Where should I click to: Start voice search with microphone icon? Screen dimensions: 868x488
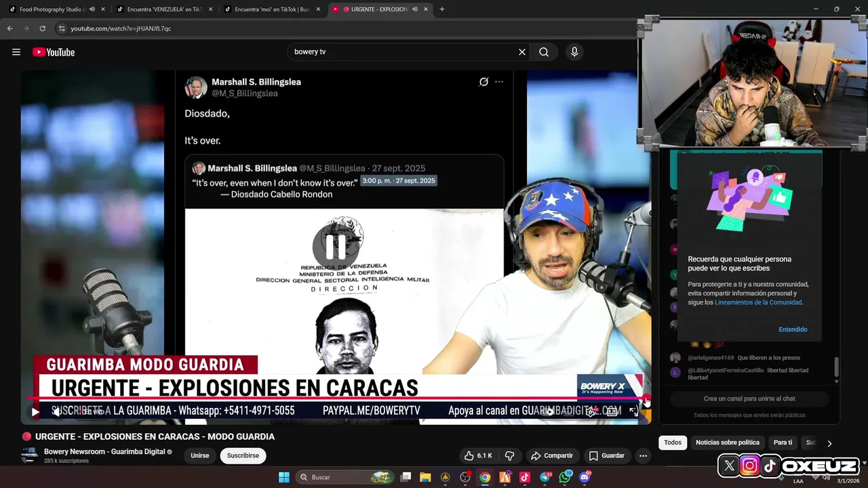tap(574, 52)
